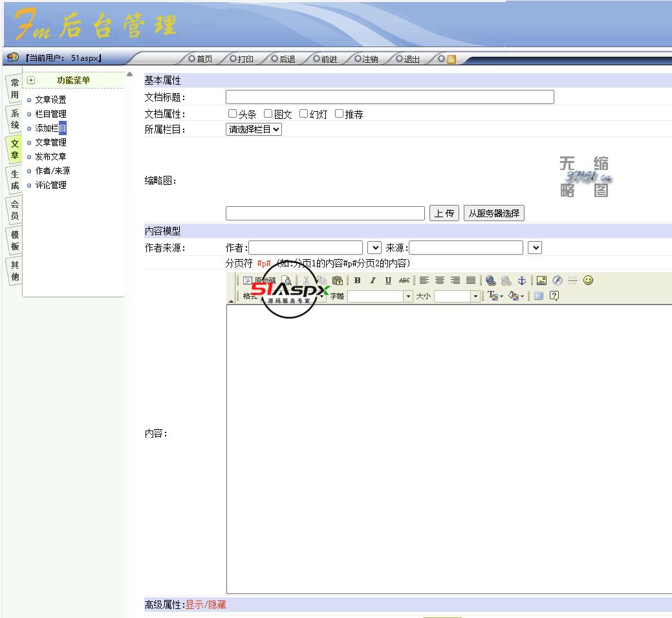Screen dimensions: 672x618
Task: Open the text color picker
Action: [495, 296]
